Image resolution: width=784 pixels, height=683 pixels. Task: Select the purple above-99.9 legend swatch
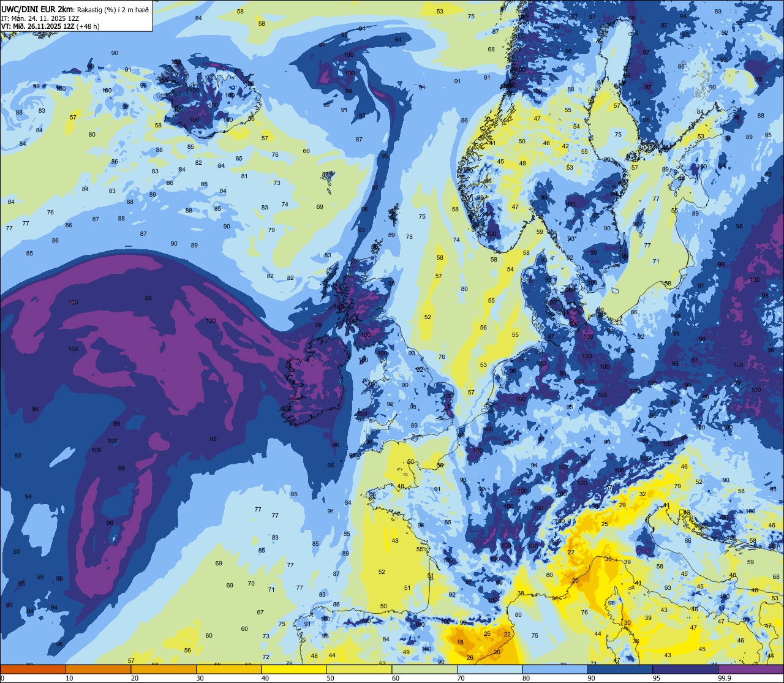pyautogui.click(x=750, y=669)
